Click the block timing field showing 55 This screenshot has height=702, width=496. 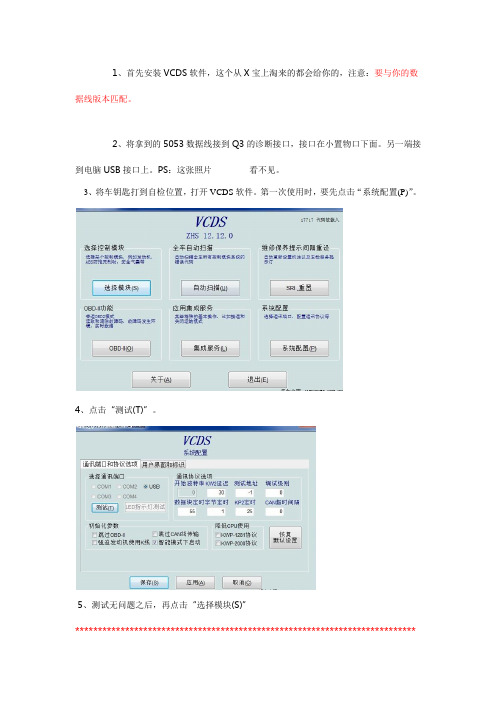click(187, 511)
